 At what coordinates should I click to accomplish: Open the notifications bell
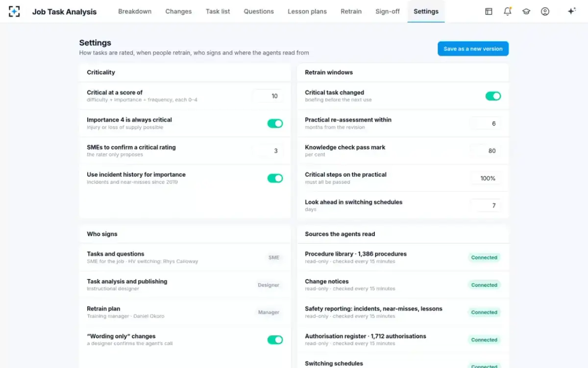click(x=508, y=11)
